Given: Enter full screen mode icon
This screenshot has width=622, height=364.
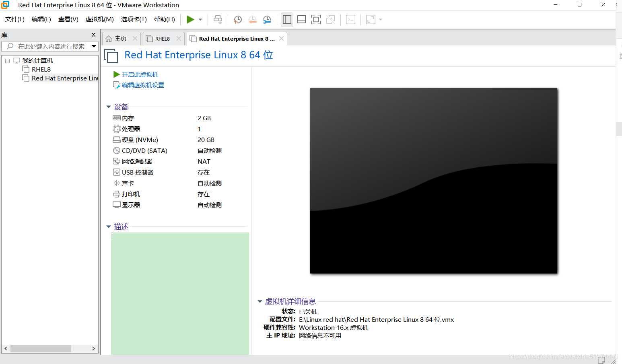Looking at the screenshot, I should pos(316,19).
